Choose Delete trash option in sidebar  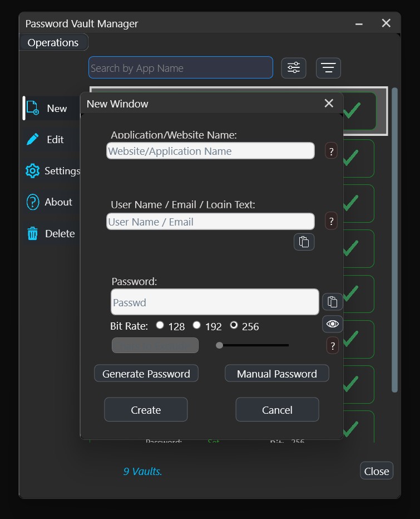(x=51, y=233)
